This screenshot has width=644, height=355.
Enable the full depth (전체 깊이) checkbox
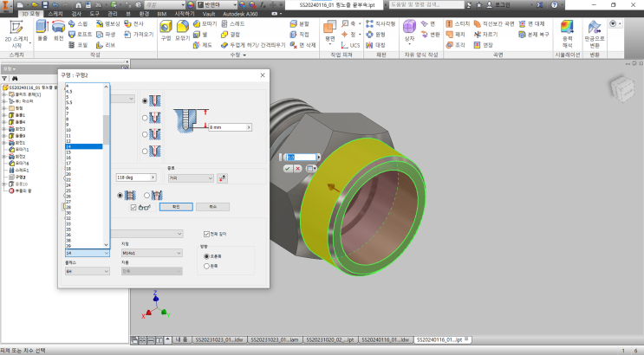pos(205,234)
